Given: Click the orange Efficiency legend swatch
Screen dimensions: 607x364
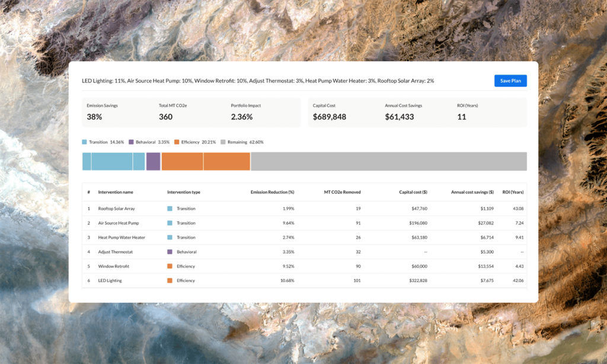Looking at the screenshot, I should [x=177, y=142].
